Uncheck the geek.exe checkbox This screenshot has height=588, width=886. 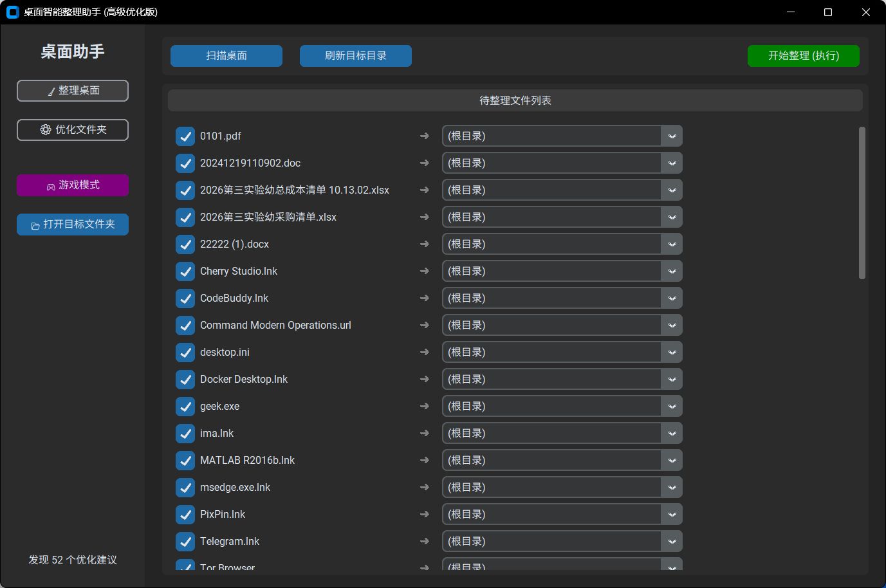pyautogui.click(x=185, y=406)
